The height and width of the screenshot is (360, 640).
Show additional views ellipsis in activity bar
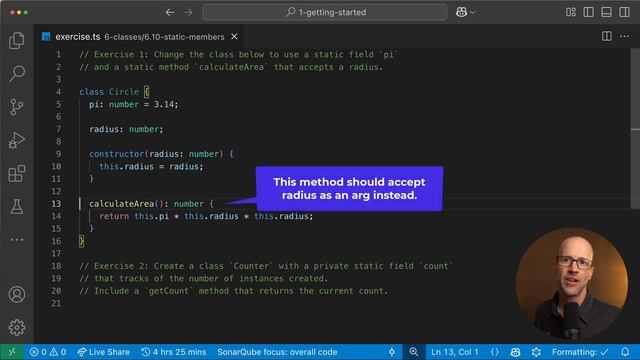pyautogui.click(x=17, y=240)
